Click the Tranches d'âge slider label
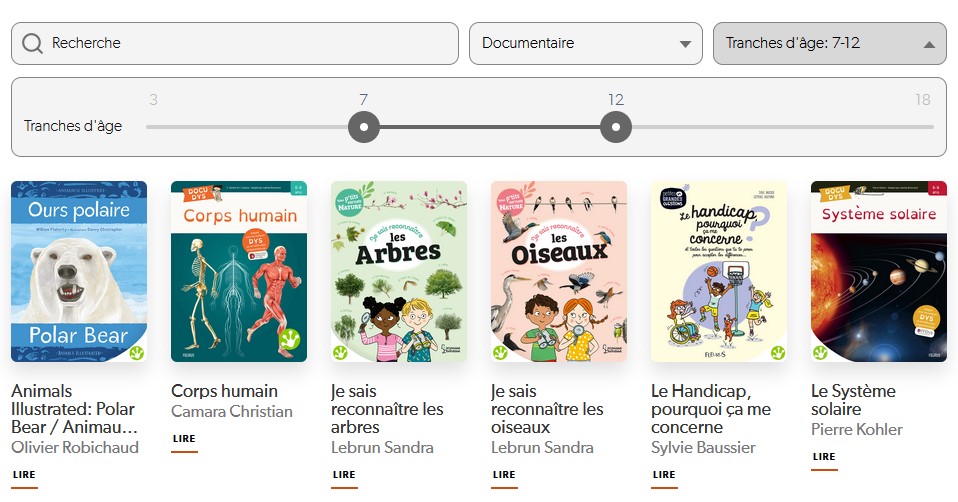 [x=73, y=126]
